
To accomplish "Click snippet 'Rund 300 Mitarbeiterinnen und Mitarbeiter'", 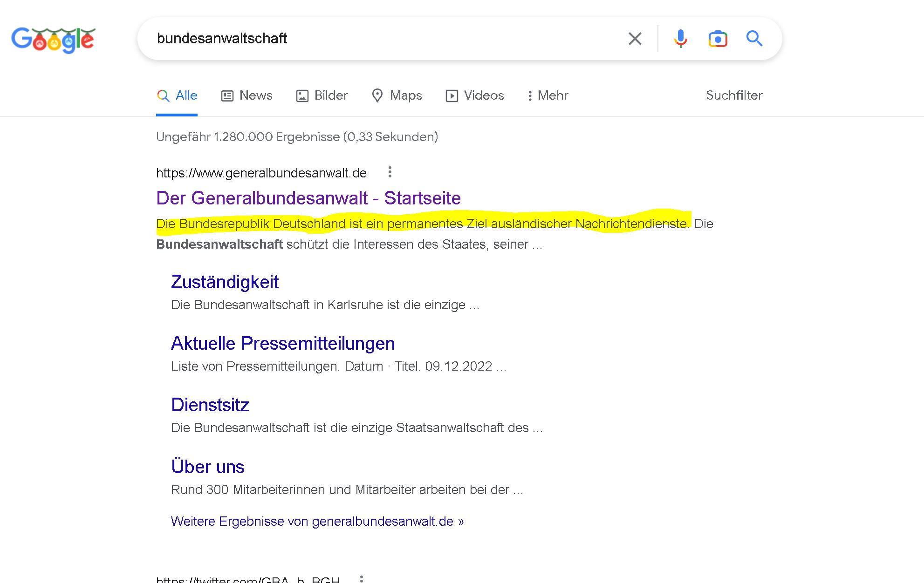I will coord(347,490).
